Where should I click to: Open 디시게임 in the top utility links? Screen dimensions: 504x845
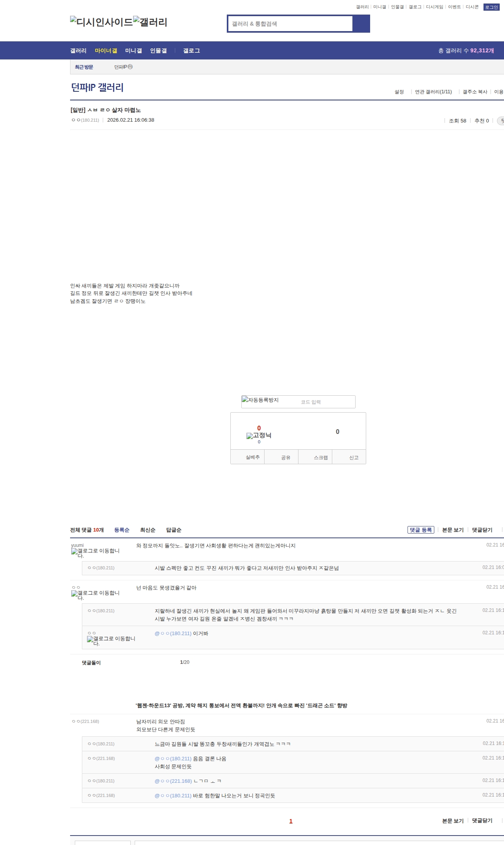coord(435,7)
